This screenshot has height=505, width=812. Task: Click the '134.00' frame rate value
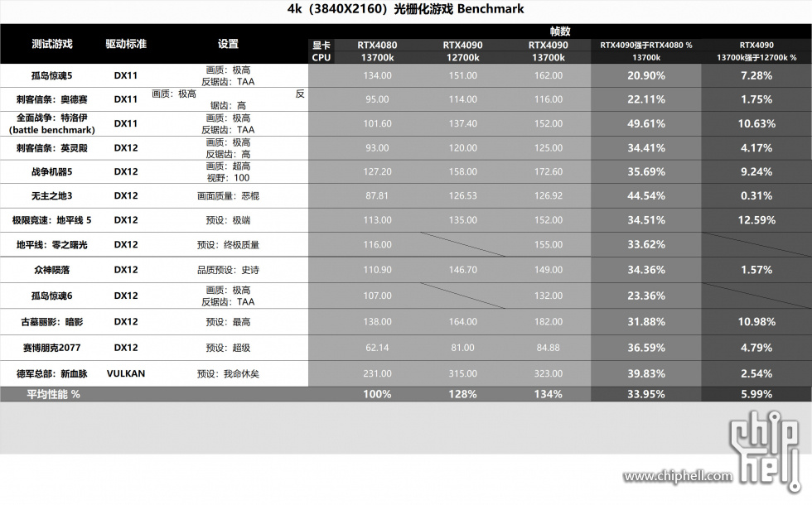(x=377, y=75)
